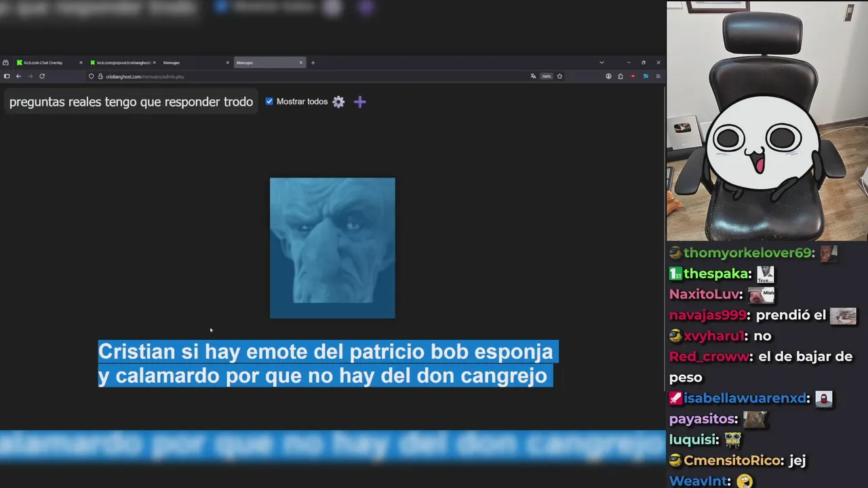Click username payasitos in chat
The width and height of the screenshot is (868, 488).
point(703,419)
